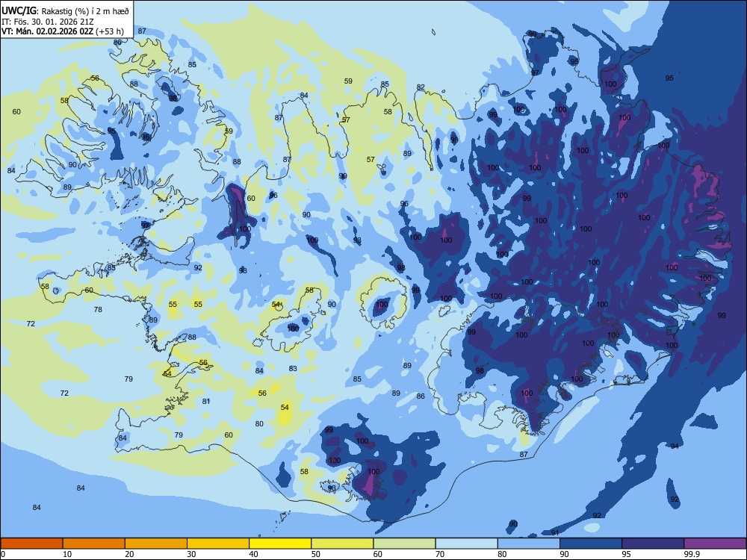
Task: Click the legend tick label '40'
Action: coord(253,554)
